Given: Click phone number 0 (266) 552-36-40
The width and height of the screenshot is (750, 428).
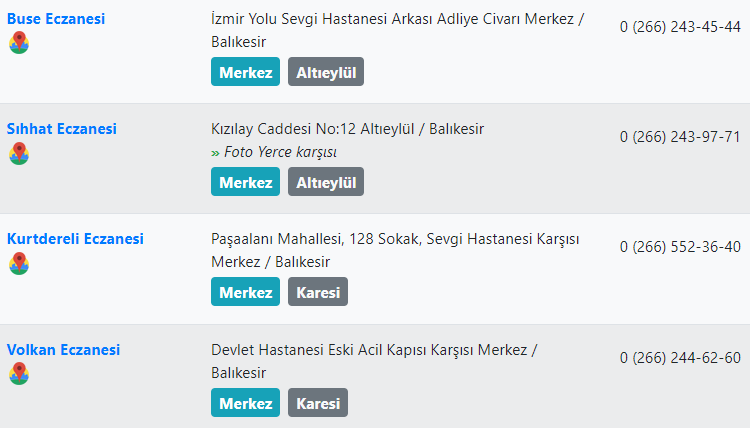Looking at the screenshot, I should [680, 247].
